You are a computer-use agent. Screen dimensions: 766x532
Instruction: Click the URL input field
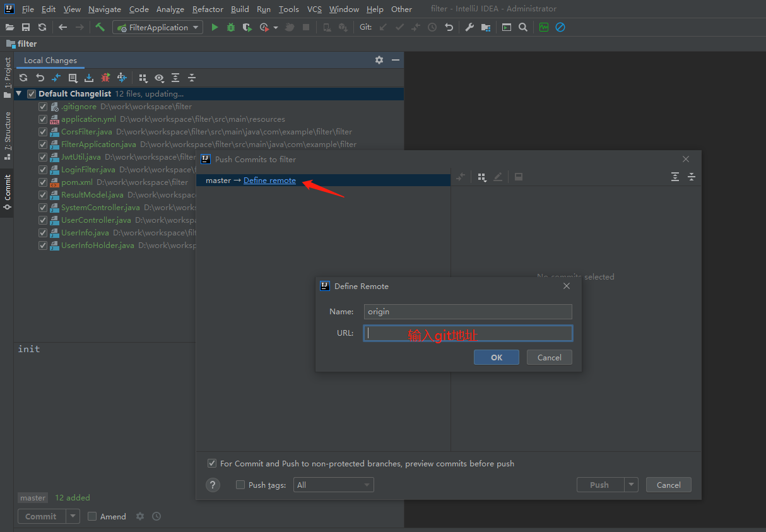click(x=468, y=333)
